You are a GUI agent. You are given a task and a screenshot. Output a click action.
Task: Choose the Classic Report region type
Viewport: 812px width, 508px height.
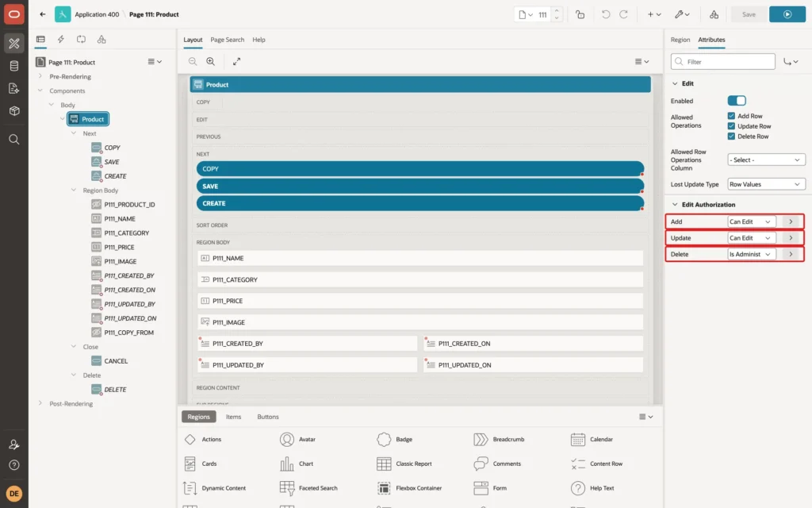[x=404, y=464]
